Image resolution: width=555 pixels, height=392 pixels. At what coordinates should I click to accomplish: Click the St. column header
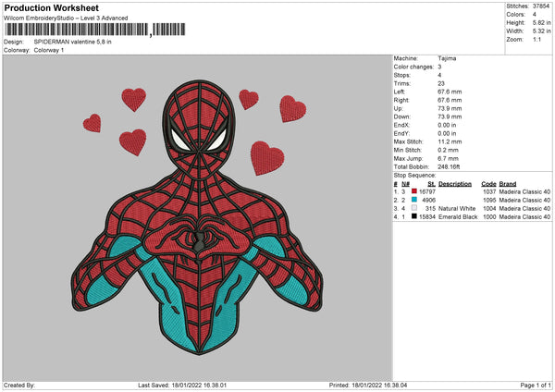[431, 183]
